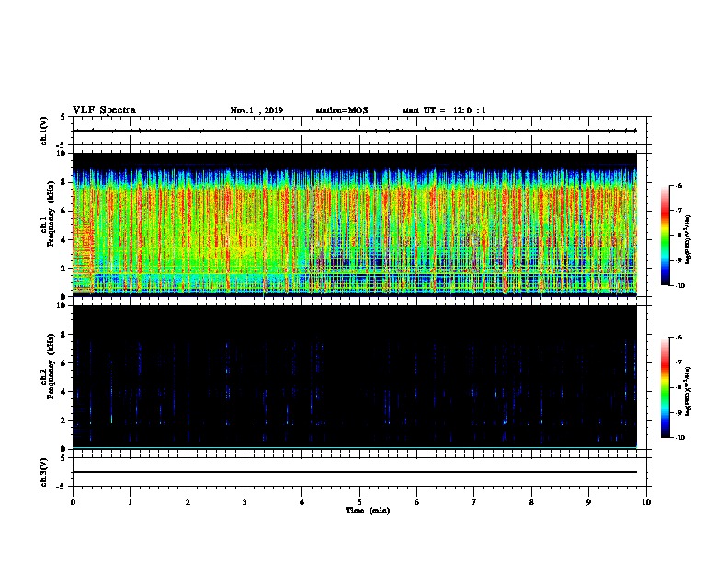
Task: Click the time axis tick label "3"
Action: coord(245,502)
